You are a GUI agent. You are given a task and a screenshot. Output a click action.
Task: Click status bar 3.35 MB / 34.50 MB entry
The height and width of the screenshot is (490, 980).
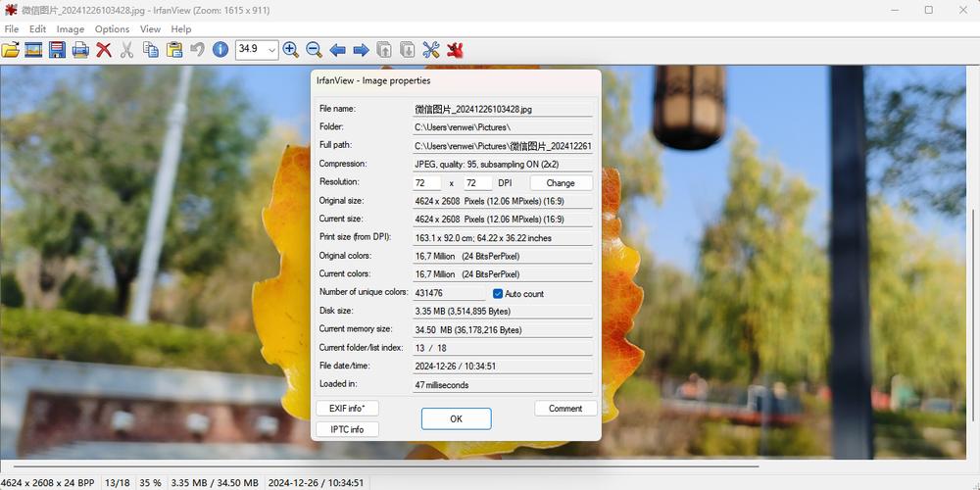[x=215, y=483]
